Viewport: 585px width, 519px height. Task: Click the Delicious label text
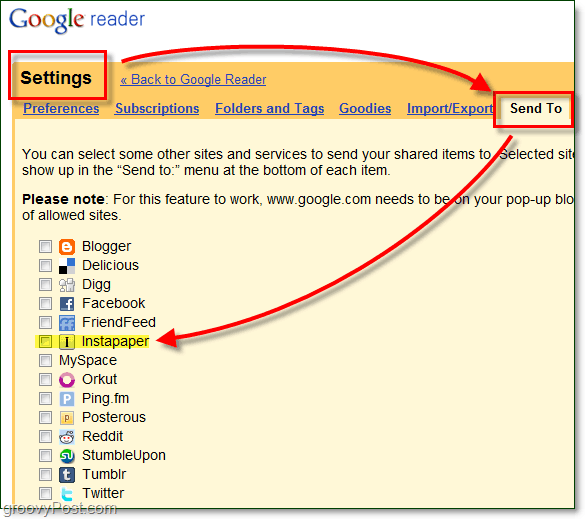click(x=110, y=266)
